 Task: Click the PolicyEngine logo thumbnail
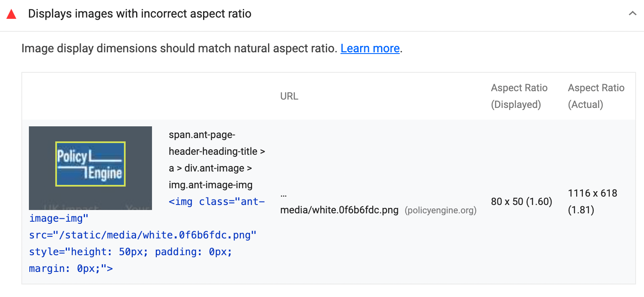90,167
